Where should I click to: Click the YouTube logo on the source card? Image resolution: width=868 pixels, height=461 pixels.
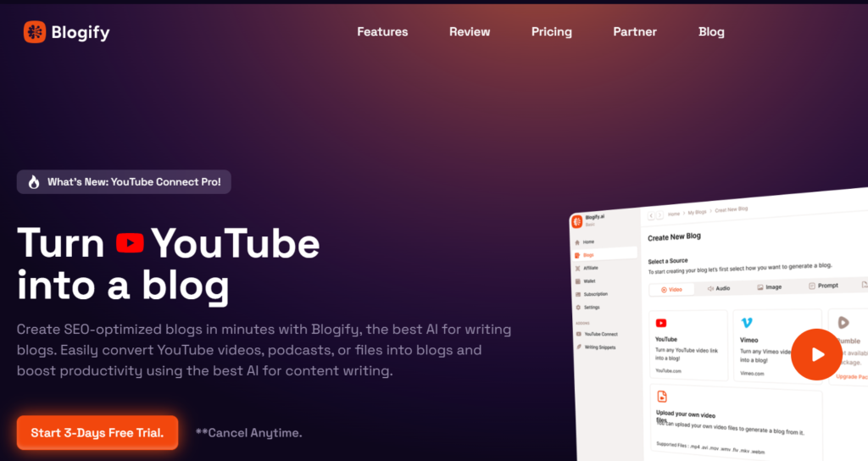(661, 323)
